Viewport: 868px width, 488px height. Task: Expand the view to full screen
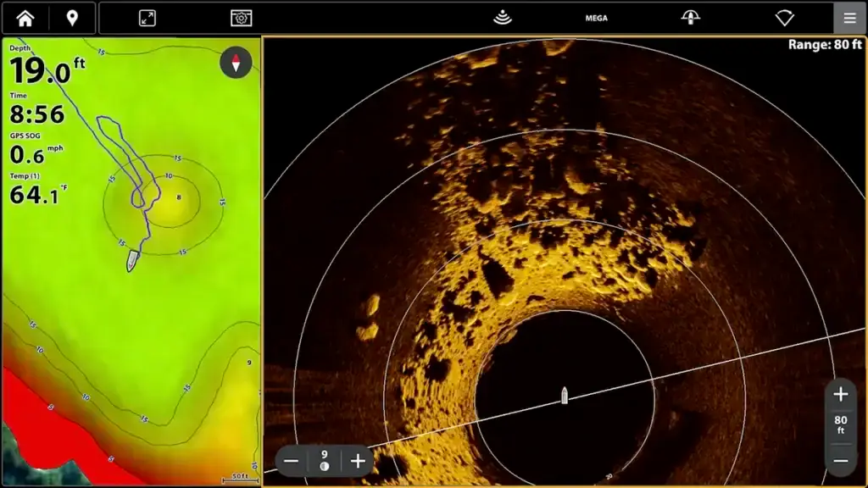click(147, 19)
